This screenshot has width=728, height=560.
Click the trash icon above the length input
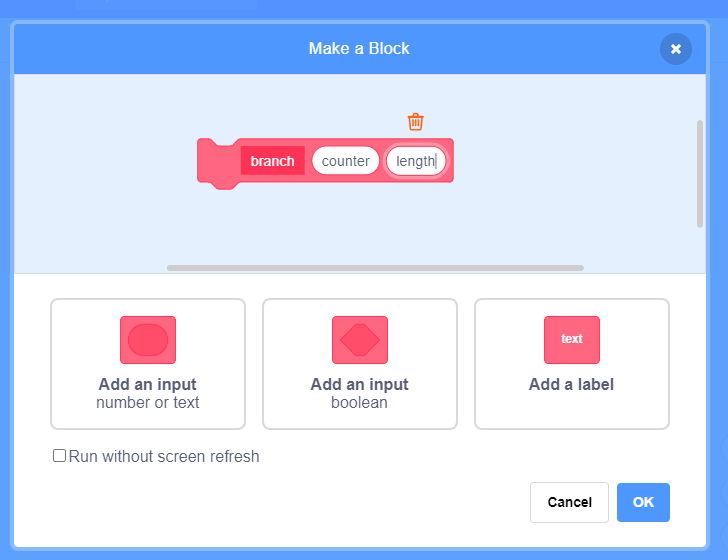pyautogui.click(x=416, y=122)
